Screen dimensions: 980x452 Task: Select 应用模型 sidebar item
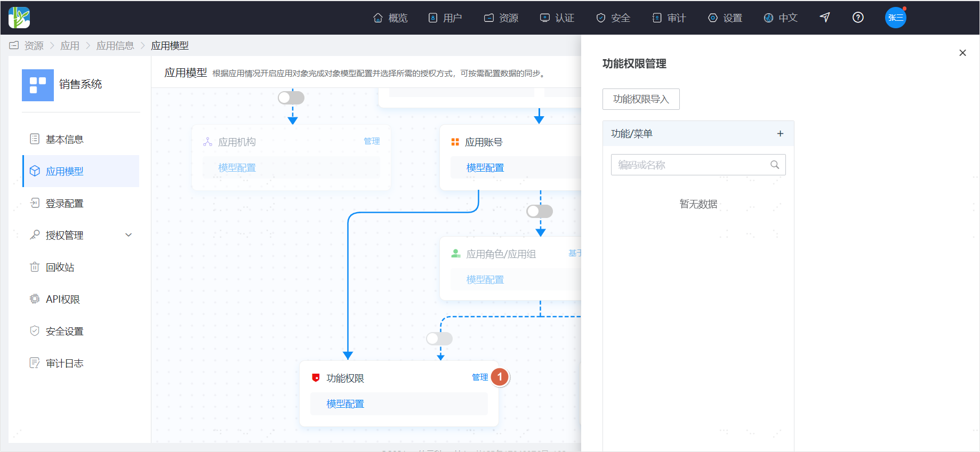[x=81, y=171]
